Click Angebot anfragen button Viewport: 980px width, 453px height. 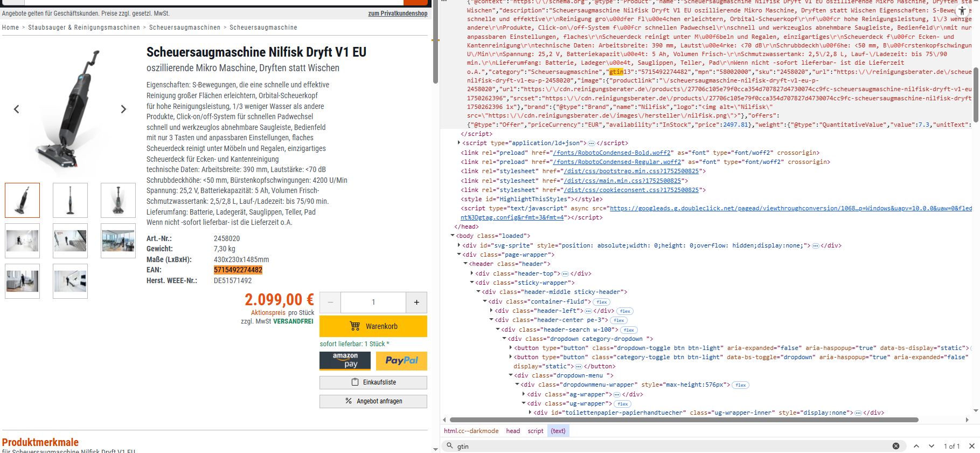[373, 401]
